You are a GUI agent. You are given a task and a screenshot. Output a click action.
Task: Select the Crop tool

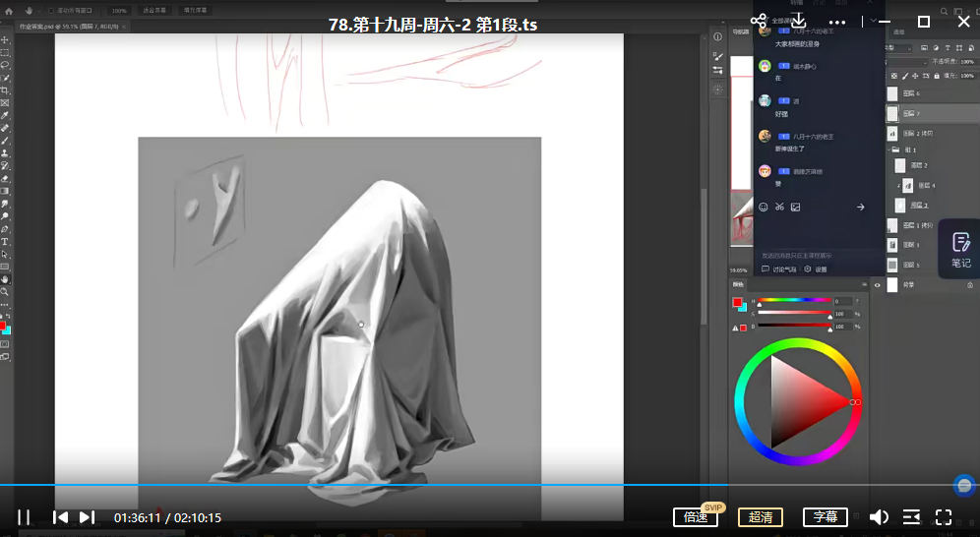click(x=4, y=90)
